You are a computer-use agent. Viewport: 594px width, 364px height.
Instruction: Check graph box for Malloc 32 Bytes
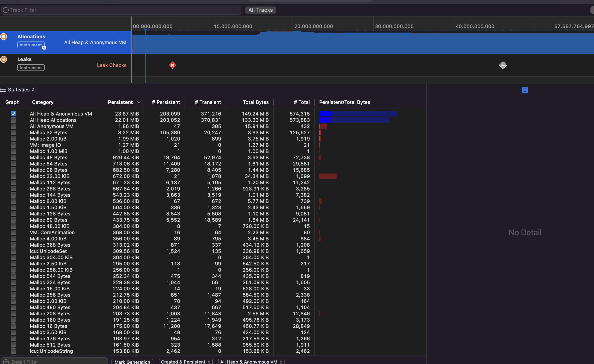tap(13, 132)
